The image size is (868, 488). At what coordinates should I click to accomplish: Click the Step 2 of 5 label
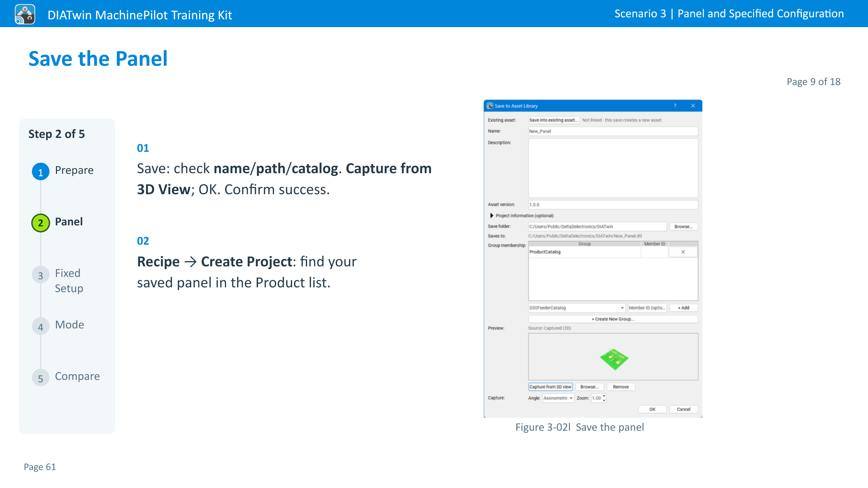click(x=57, y=134)
